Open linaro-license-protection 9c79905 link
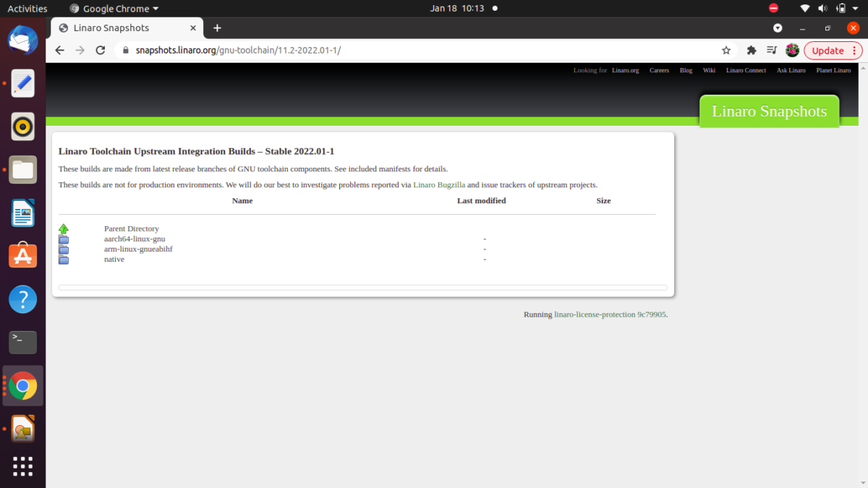 (610, 315)
